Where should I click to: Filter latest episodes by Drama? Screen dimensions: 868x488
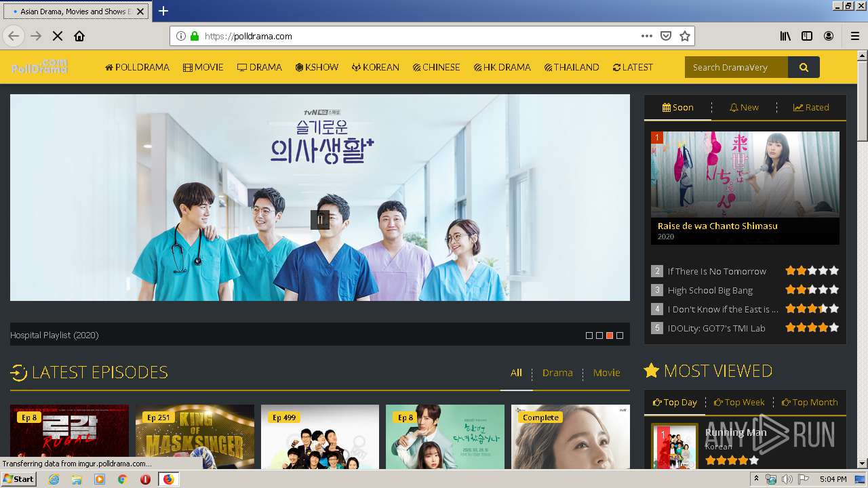[x=557, y=373]
